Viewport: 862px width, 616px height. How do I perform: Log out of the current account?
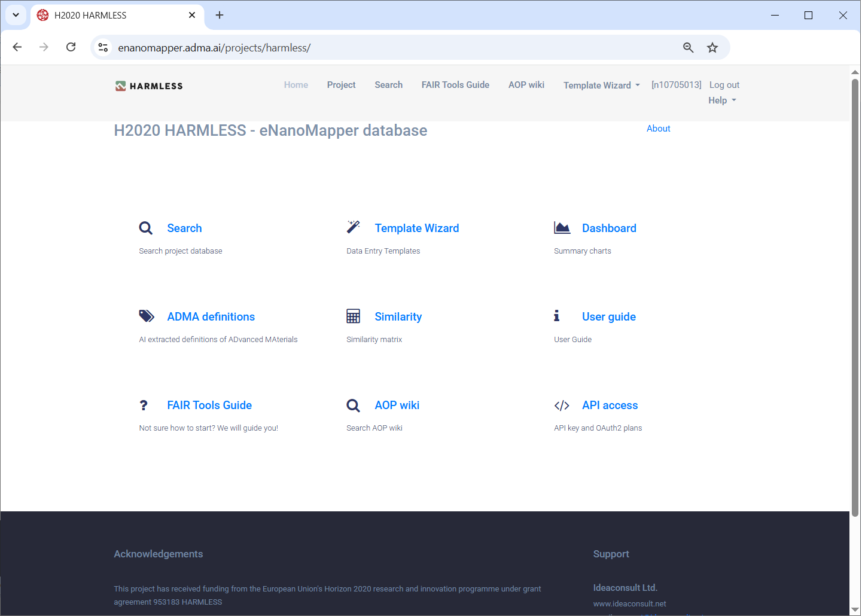click(x=724, y=85)
